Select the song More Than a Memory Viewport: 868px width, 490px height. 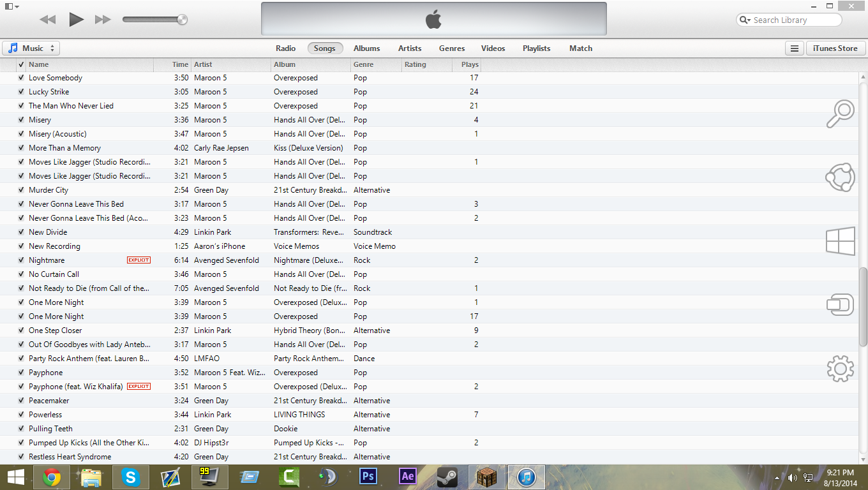click(64, 148)
